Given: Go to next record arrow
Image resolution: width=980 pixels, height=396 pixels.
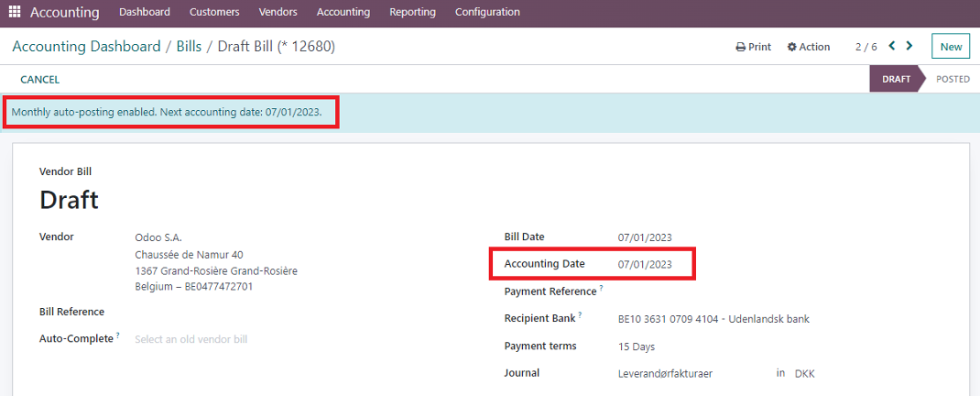Looking at the screenshot, I should pyautogui.click(x=909, y=46).
